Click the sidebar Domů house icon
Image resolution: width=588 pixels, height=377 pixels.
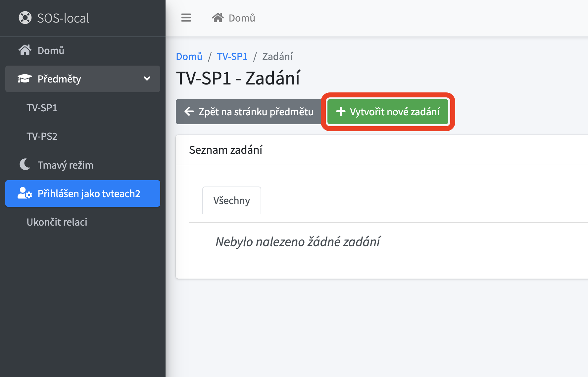click(25, 50)
